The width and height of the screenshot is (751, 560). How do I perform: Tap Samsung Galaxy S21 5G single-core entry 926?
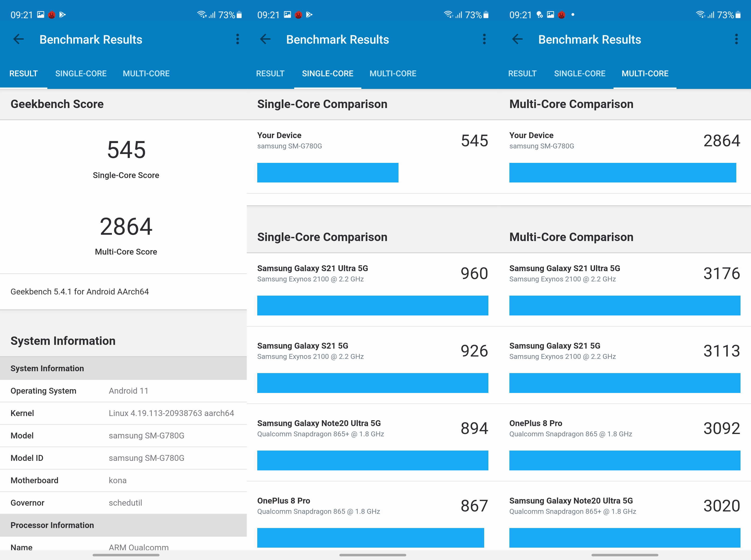coord(373,365)
